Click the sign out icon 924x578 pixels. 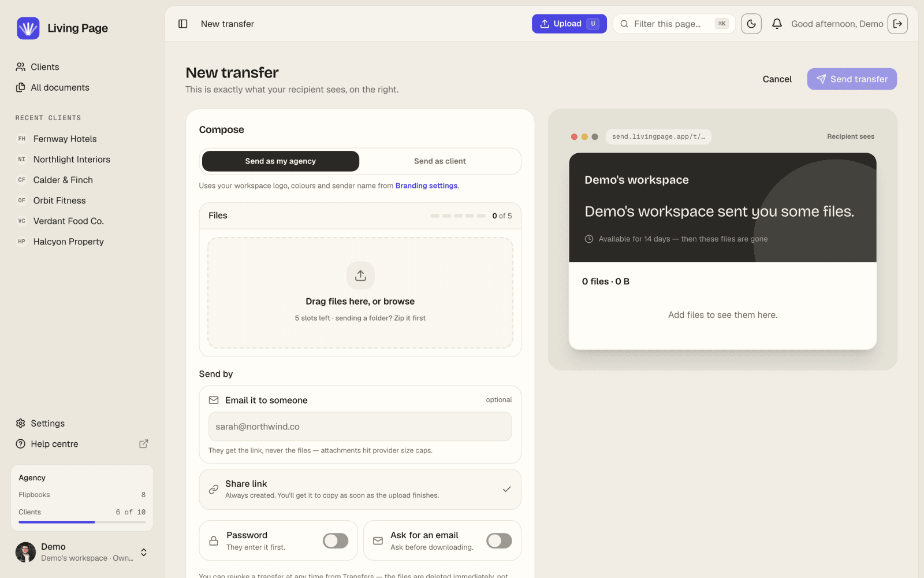pyautogui.click(x=897, y=24)
